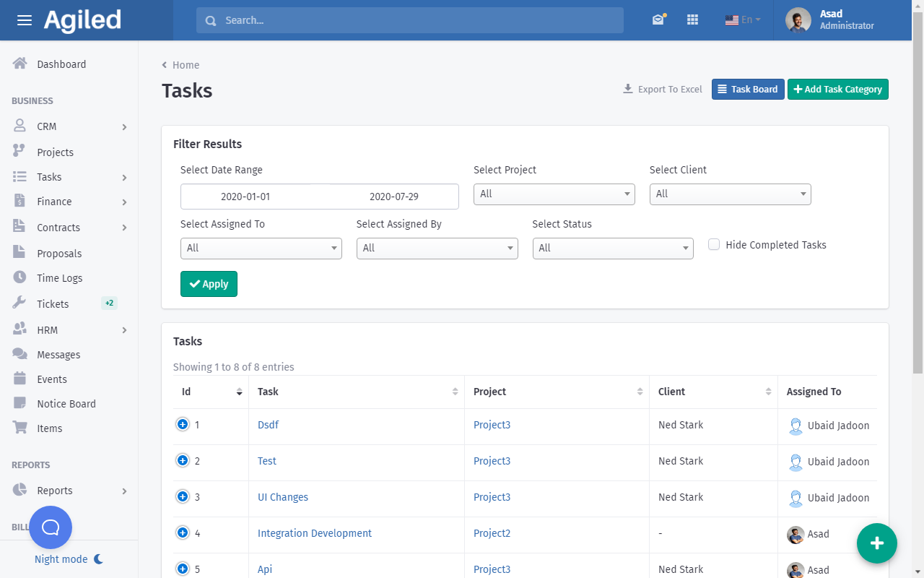This screenshot has height=578, width=924.
Task: Click the Asad profile avatar
Action: [798, 20]
